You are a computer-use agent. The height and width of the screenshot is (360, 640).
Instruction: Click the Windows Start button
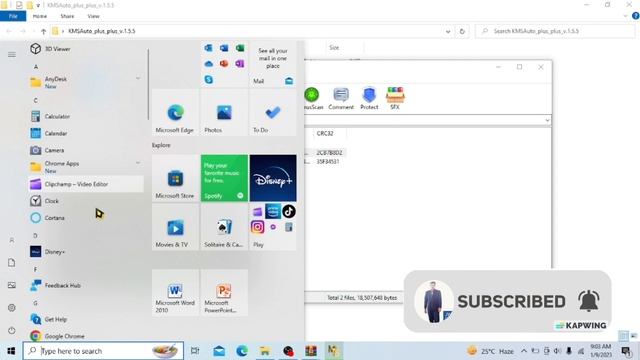click(x=11, y=351)
